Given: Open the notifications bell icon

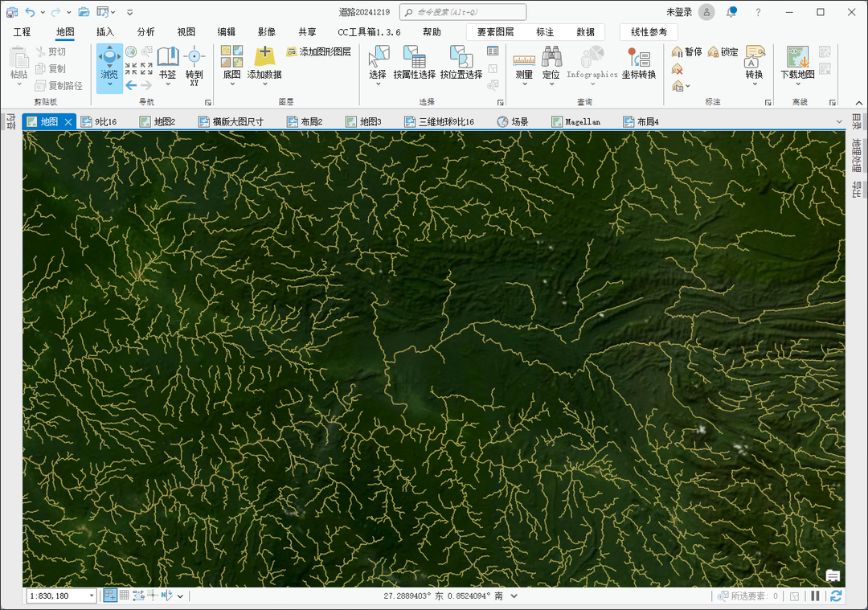Looking at the screenshot, I should click(732, 11).
